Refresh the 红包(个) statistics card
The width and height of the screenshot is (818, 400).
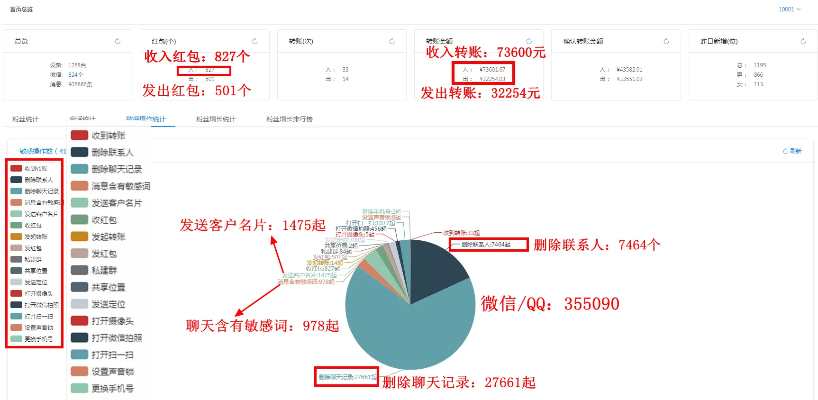pyautogui.click(x=254, y=41)
